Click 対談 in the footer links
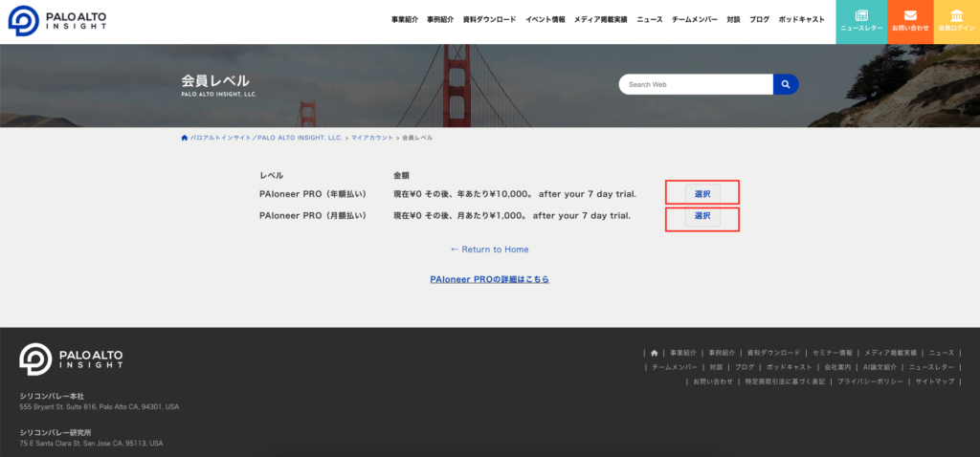The image size is (980, 457). (x=716, y=367)
